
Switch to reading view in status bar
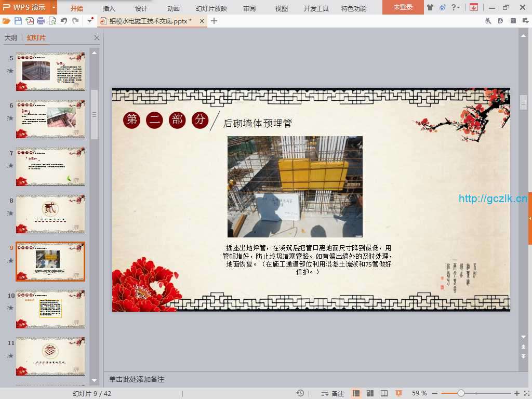384,393
